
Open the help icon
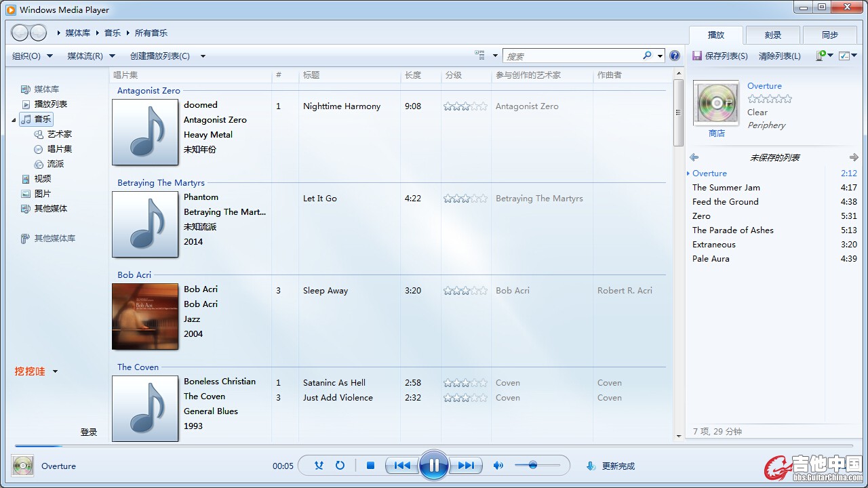click(675, 56)
